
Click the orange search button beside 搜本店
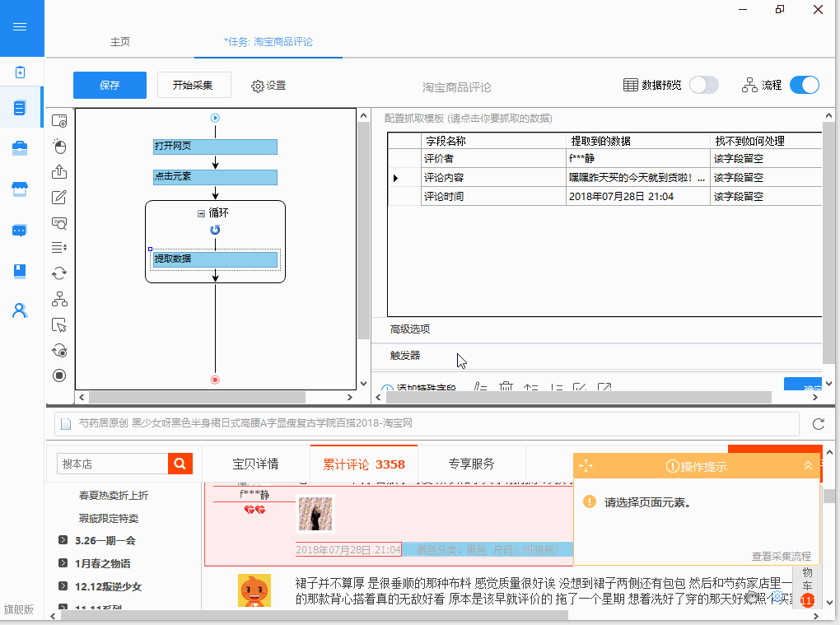tap(180, 464)
